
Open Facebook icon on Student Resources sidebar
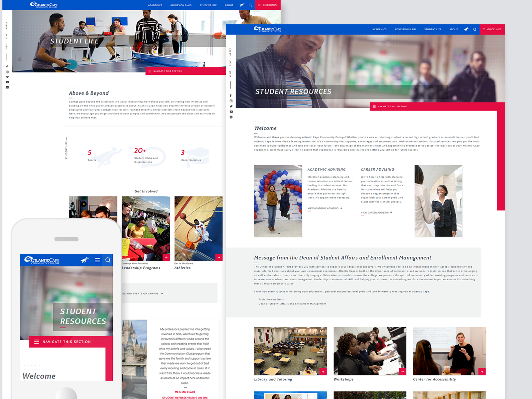click(x=231, y=96)
